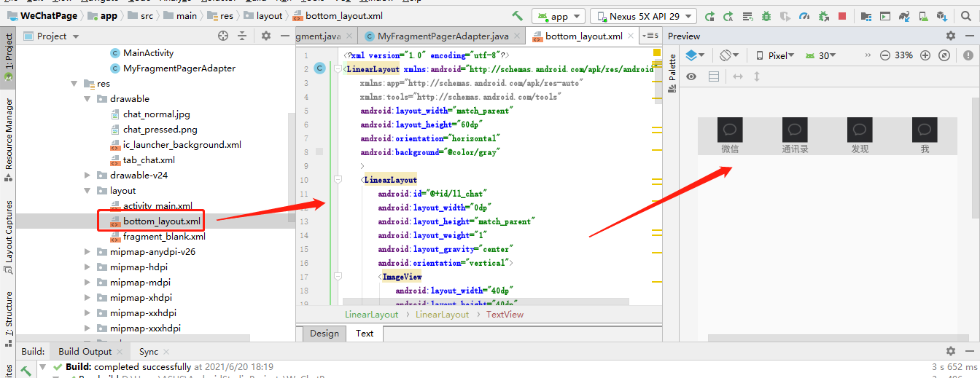Image resolution: width=980 pixels, height=378 pixels.
Task: Click the green Debug app bug icon
Action: click(x=766, y=16)
